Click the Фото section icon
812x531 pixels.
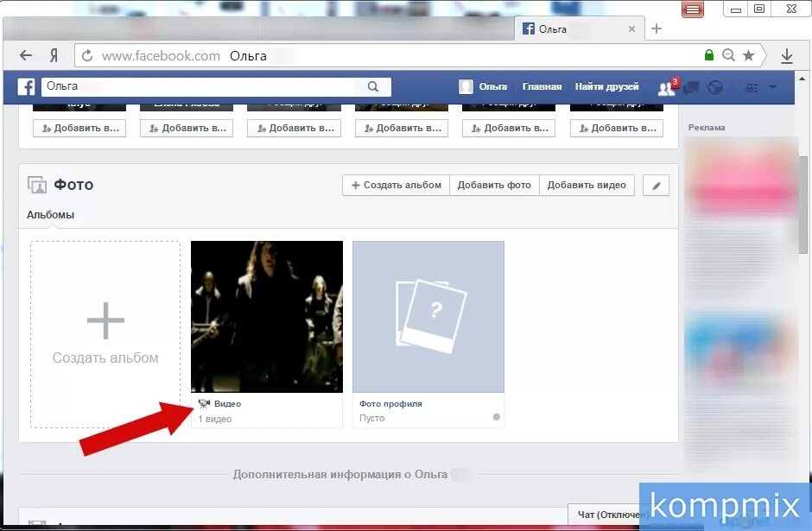(37, 185)
